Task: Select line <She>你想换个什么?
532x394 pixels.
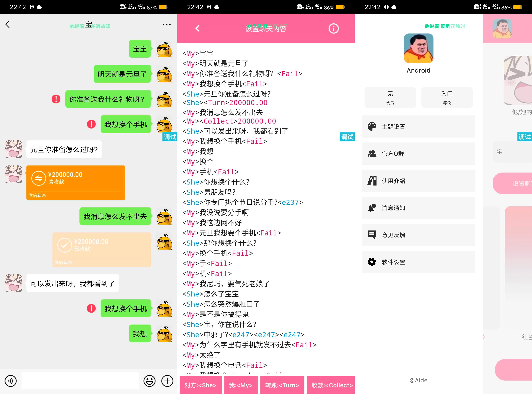Action: coord(216,182)
